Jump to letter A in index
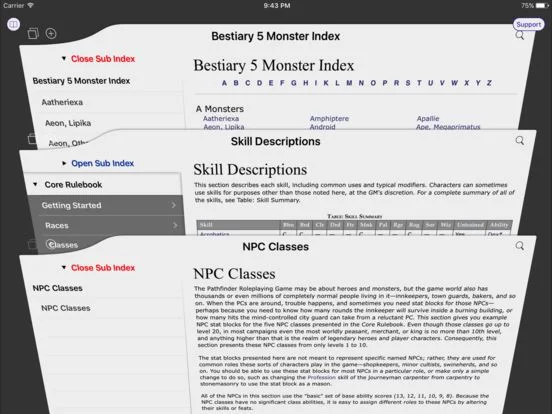552x414 pixels. (224, 83)
